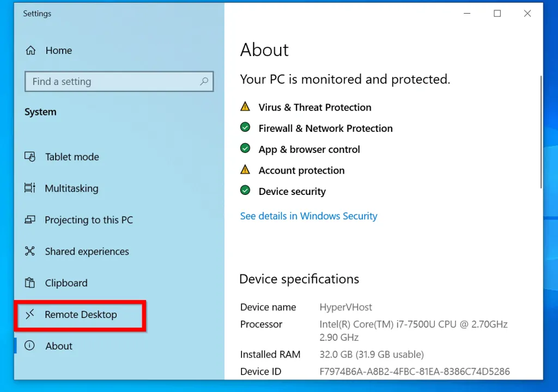The width and height of the screenshot is (558, 392).
Task: Click the Settings title bar label
Action: [37, 13]
